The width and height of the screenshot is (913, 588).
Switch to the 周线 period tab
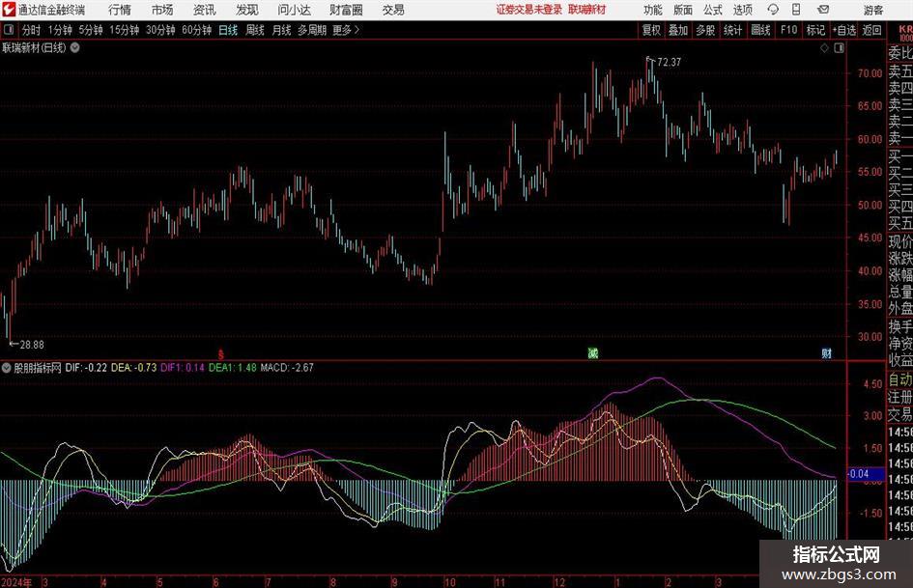[x=255, y=30]
